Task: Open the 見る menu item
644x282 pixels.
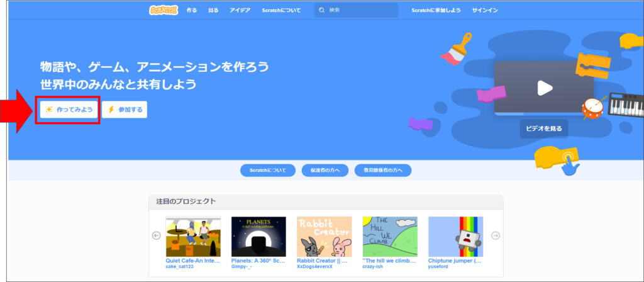Action: click(x=214, y=10)
